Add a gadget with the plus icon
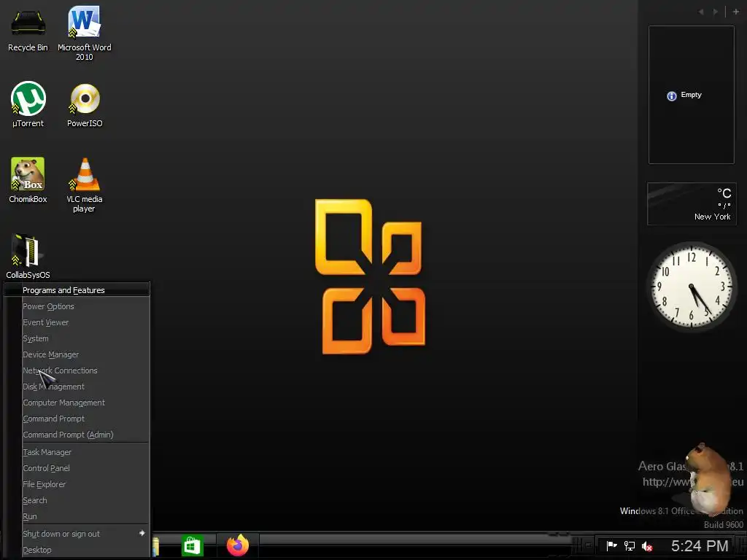Image resolution: width=747 pixels, height=560 pixels. tap(735, 12)
